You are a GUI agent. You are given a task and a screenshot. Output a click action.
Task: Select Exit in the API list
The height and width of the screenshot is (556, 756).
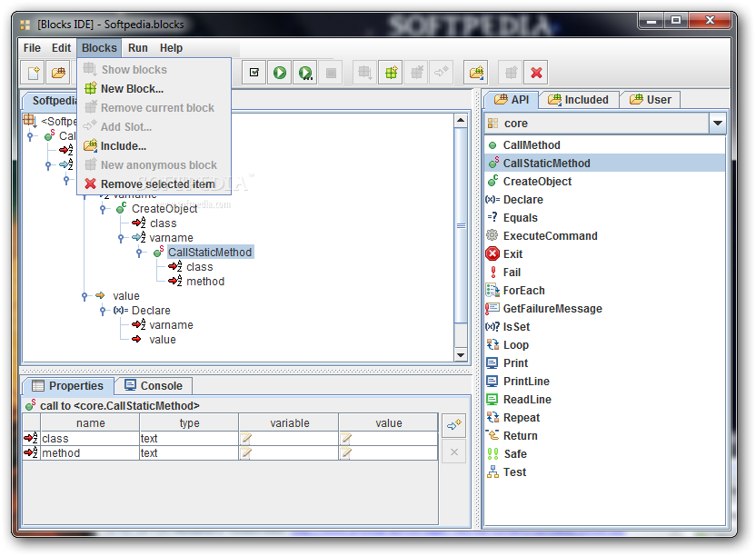point(604,254)
